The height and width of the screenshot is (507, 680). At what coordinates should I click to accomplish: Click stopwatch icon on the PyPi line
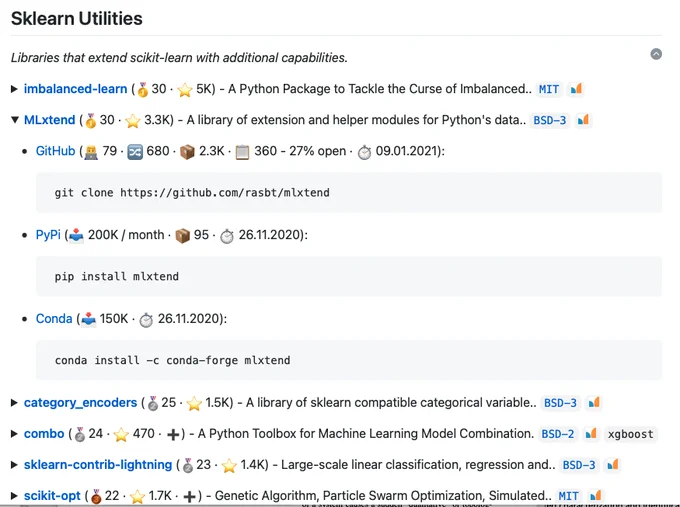pos(227,236)
